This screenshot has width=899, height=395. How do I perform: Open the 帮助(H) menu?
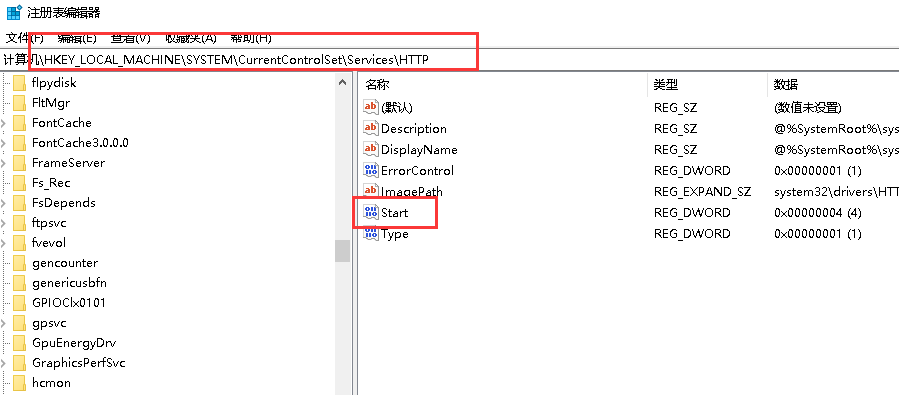click(x=251, y=38)
